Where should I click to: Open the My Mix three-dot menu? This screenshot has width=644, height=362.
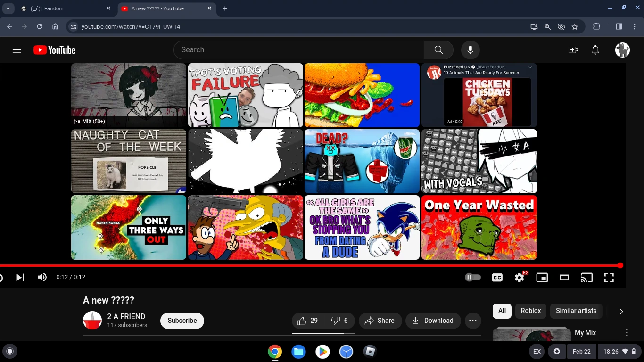coord(627,332)
